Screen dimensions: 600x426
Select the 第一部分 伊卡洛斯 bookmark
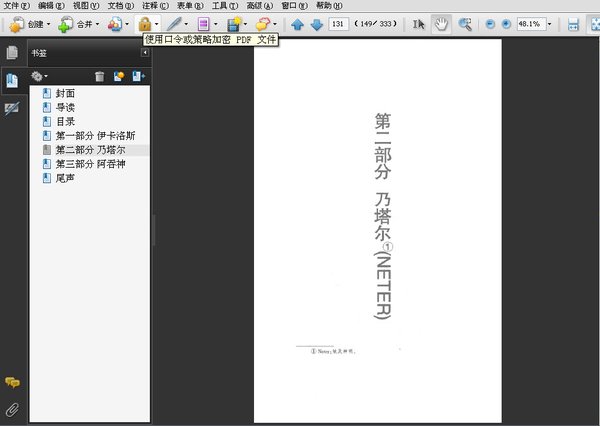[95, 136]
